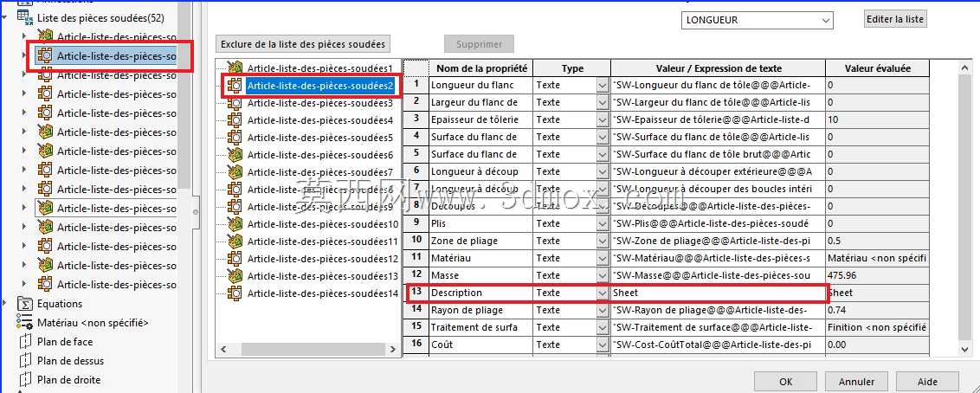Select row number 1 header
Screen dimensions: 980x393
(x=416, y=85)
